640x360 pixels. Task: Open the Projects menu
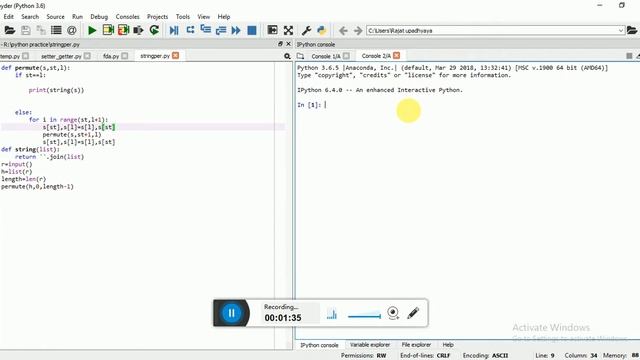coord(157,17)
